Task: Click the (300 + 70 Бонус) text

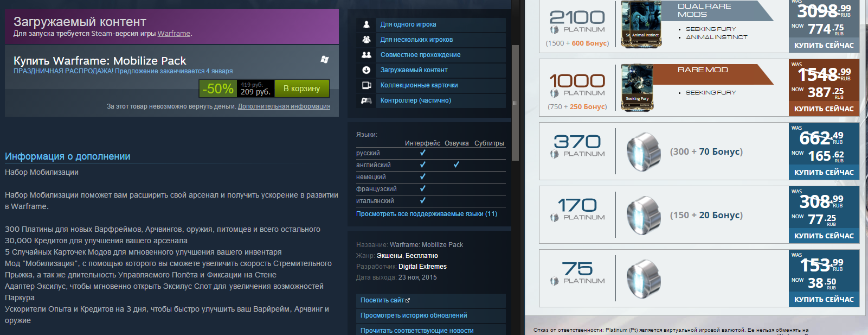Action: click(x=706, y=151)
